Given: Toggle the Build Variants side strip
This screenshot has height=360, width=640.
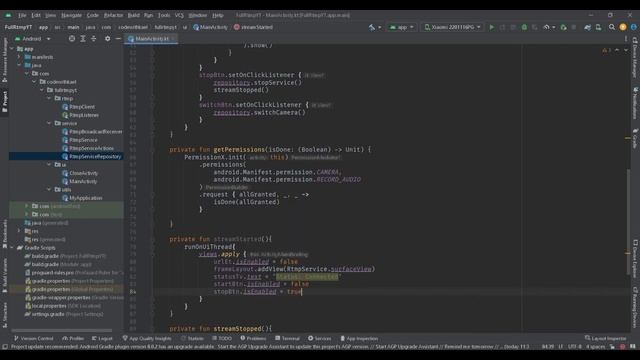Looking at the screenshot, I should pos(4,276).
